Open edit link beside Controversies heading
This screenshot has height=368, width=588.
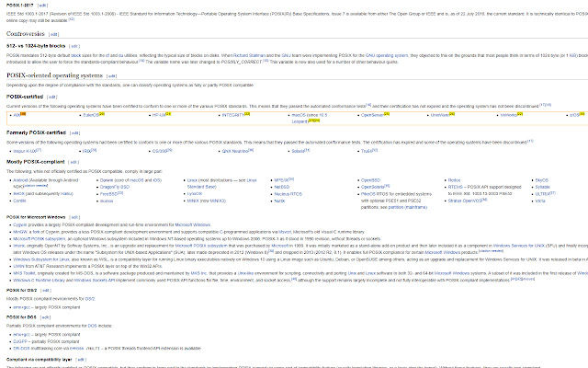pos(54,34)
